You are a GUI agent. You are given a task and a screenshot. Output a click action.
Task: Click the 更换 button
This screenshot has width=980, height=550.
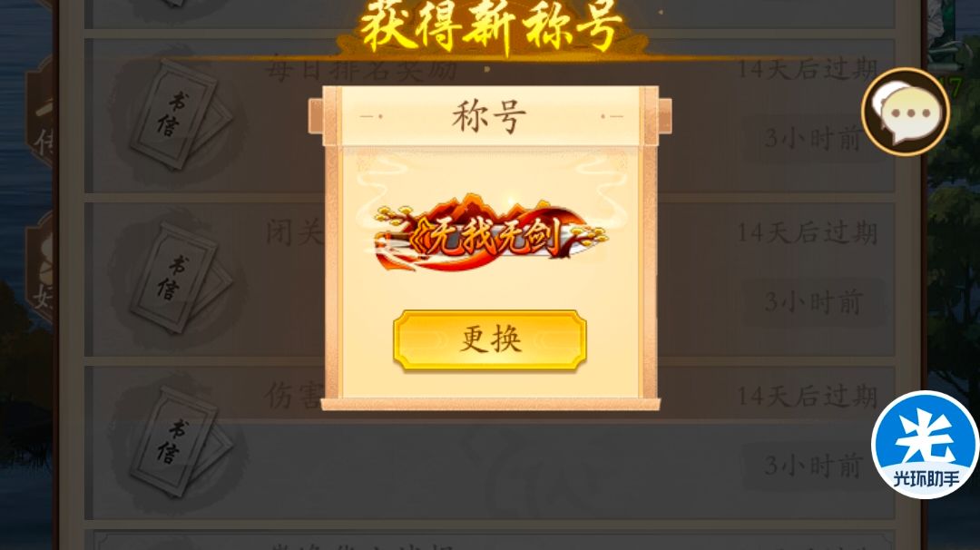coord(489,339)
